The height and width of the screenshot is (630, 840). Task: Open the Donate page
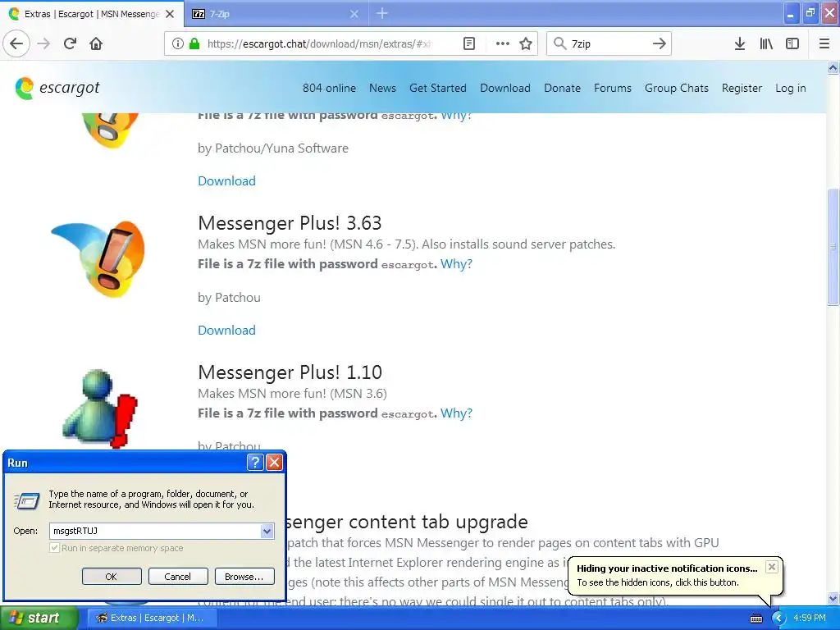[x=562, y=88]
